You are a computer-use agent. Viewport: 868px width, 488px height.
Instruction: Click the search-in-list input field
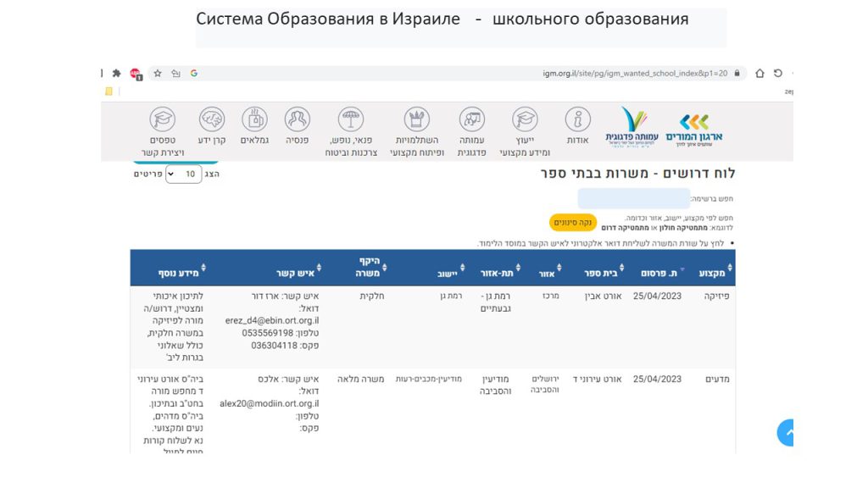click(x=632, y=199)
